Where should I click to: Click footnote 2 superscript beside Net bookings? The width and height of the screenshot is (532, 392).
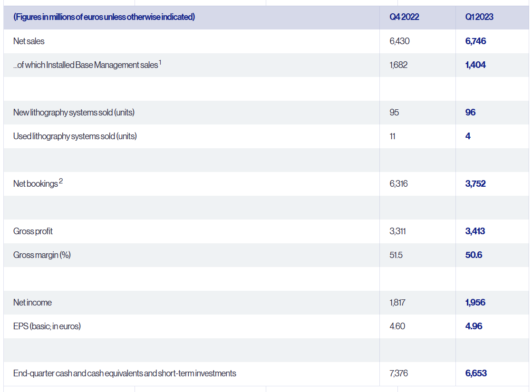[61, 181]
